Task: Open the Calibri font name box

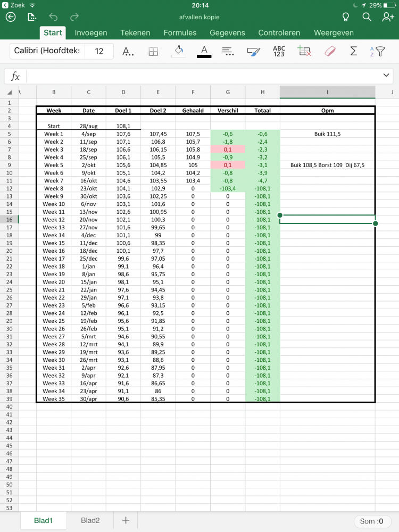Action: point(47,51)
